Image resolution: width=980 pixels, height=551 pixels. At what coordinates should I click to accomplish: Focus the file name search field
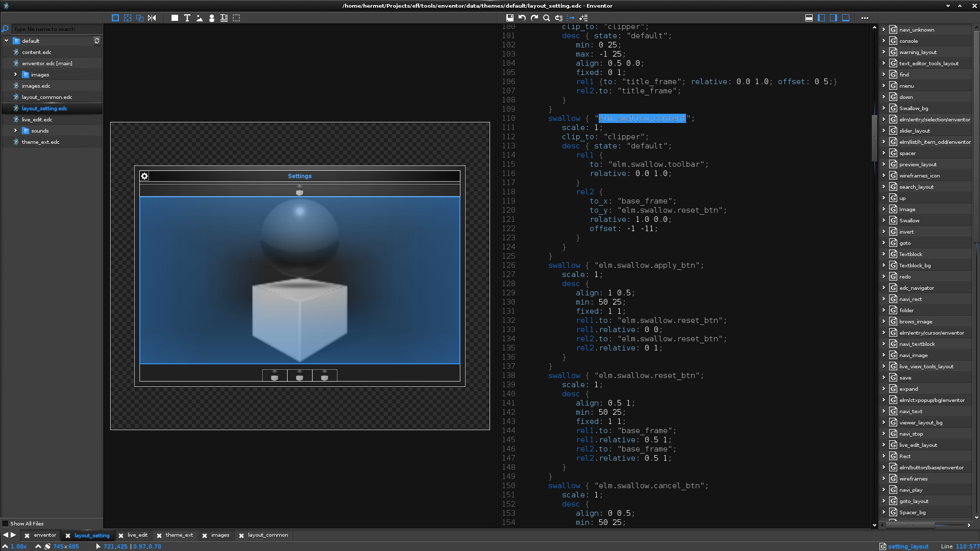click(56, 29)
